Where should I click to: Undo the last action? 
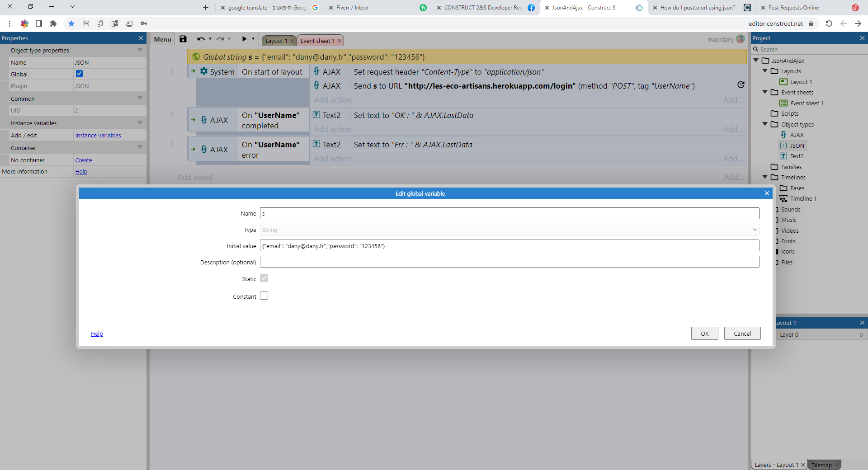tap(201, 39)
